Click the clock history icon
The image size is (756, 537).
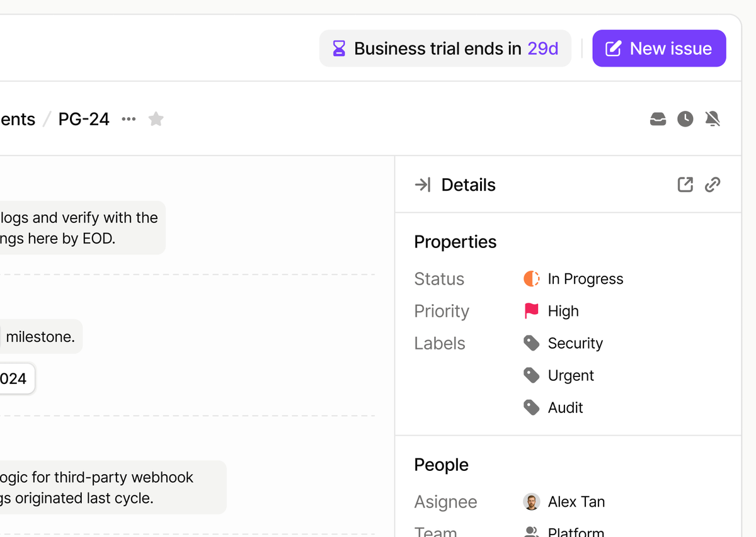click(x=685, y=119)
